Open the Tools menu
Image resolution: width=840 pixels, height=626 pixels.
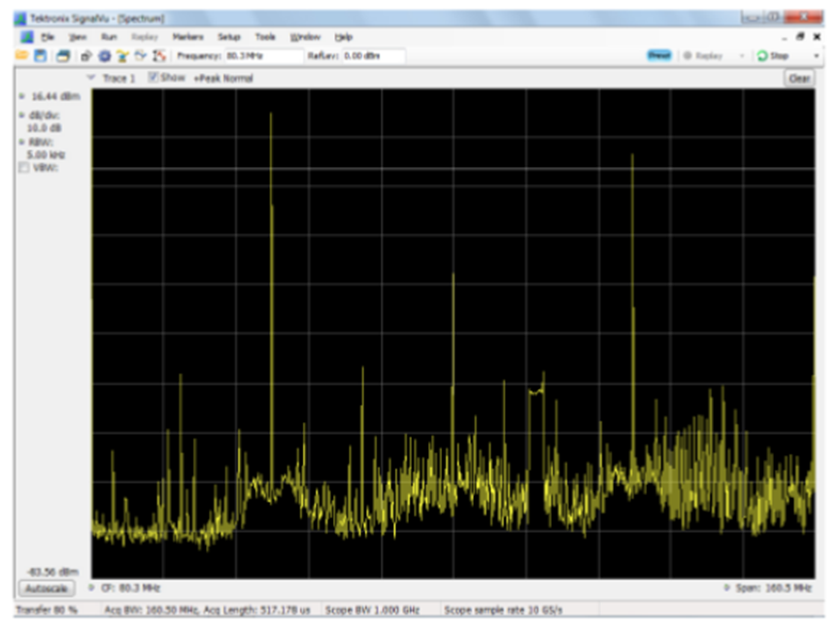265,37
